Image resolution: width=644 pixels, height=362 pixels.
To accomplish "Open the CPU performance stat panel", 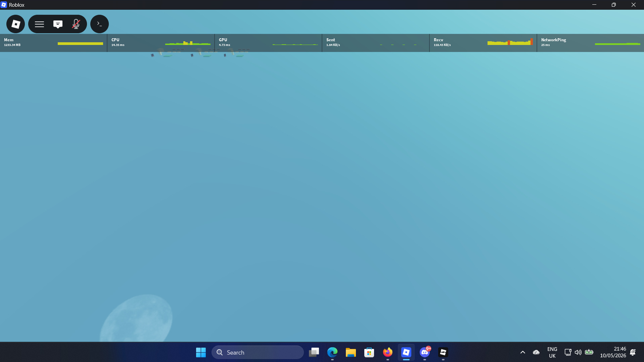I will point(161,43).
